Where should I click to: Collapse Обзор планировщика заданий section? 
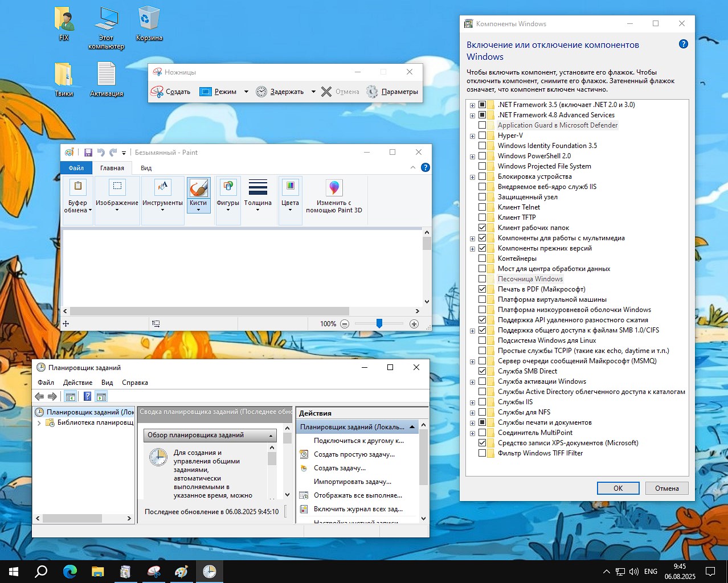pos(271,436)
